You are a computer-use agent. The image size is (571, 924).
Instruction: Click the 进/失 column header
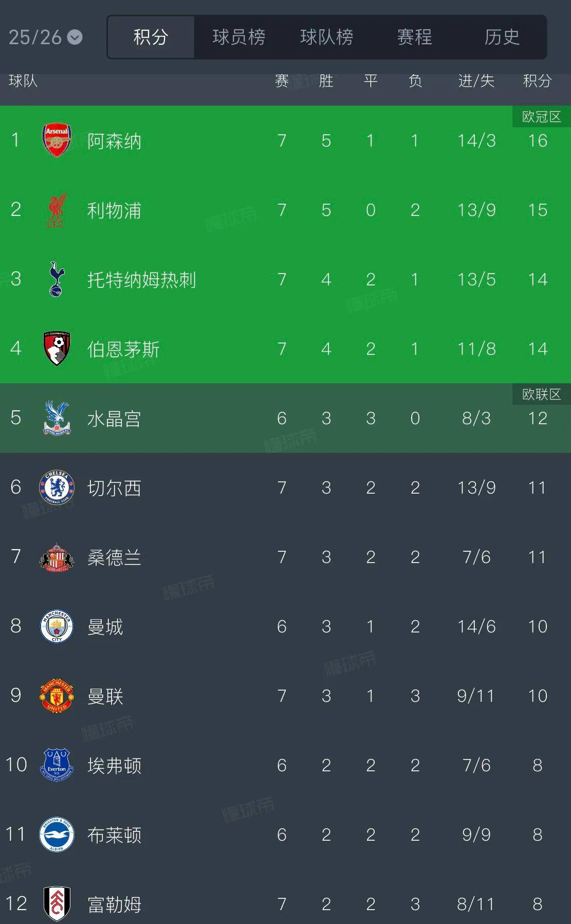[476, 81]
